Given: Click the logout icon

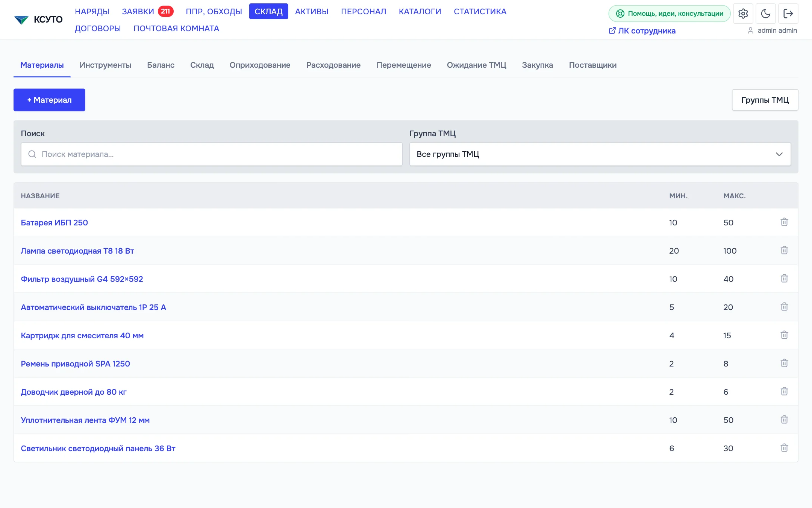Looking at the screenshot, I should (788, 14).
